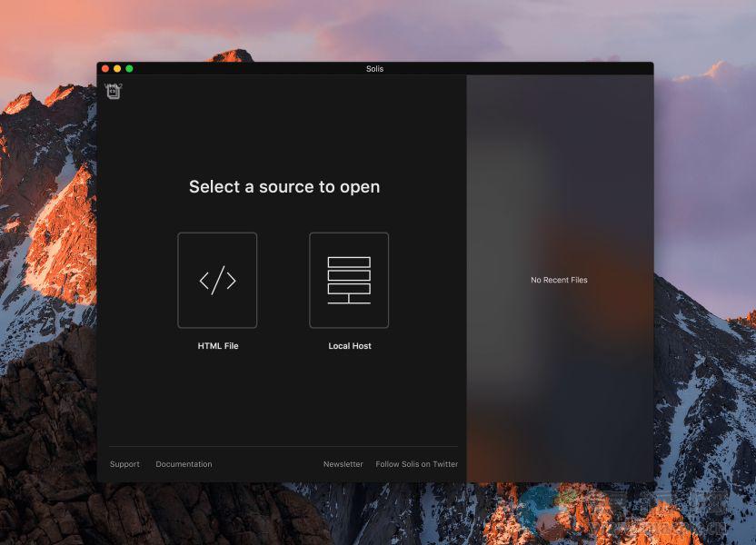Image resolution: width=756 pixels, height=545 pixels.
Task: Click the small logo icon below the window controls
Action: 113,91
